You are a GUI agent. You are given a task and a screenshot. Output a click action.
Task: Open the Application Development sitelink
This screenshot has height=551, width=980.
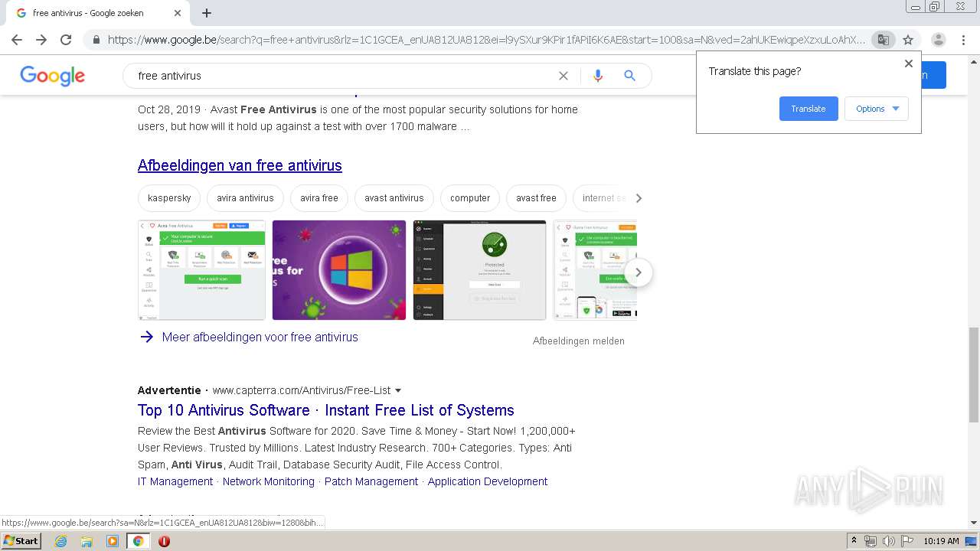click(488, 481)
